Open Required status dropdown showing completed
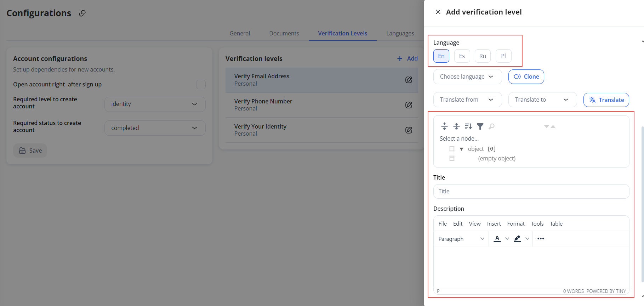This screenshot has width=644, height=306. click(x=155, y=128)
